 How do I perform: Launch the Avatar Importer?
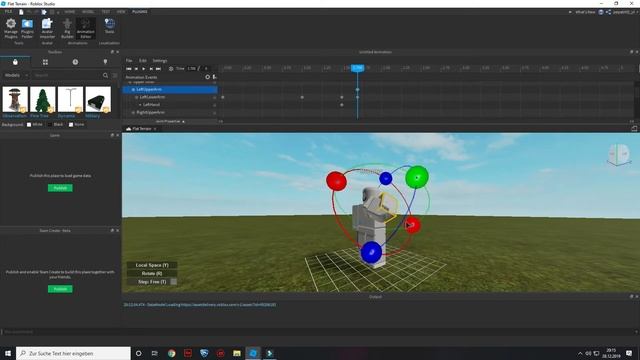coord(47,28)
